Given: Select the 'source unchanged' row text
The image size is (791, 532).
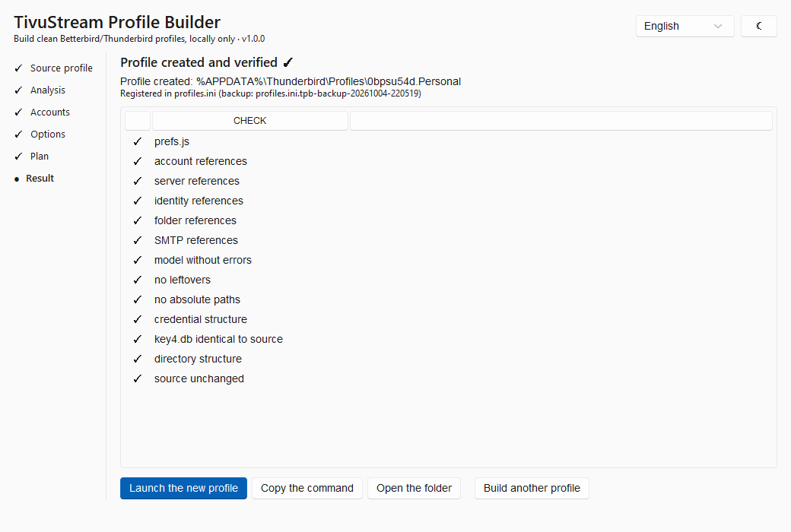Looking at the screenshot, I should coord(199,378).
